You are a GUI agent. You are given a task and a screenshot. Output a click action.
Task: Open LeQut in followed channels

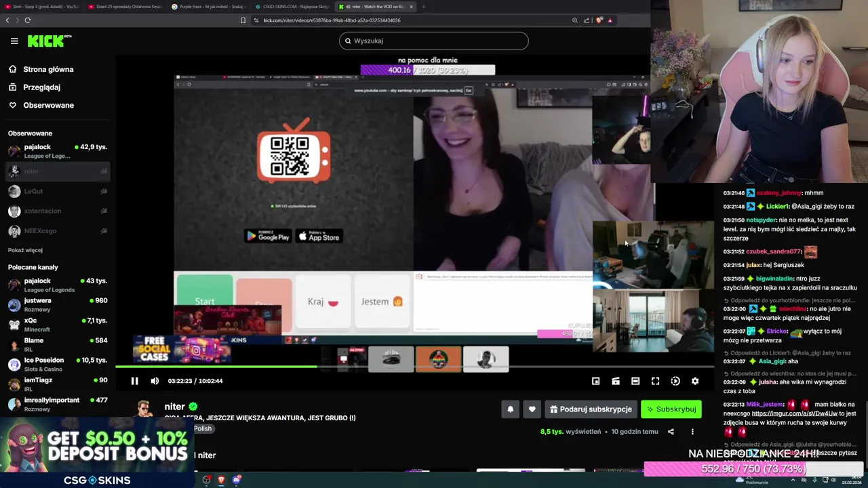point(58,191)
